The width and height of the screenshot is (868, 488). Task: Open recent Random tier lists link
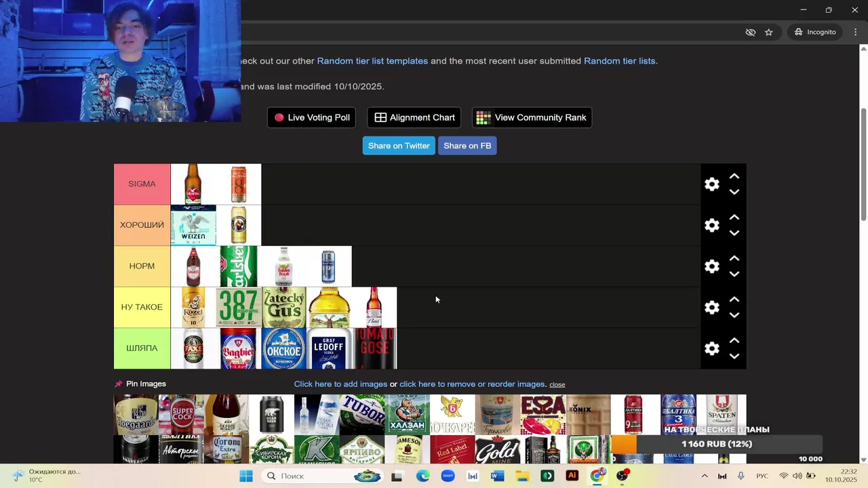(620, 61)
